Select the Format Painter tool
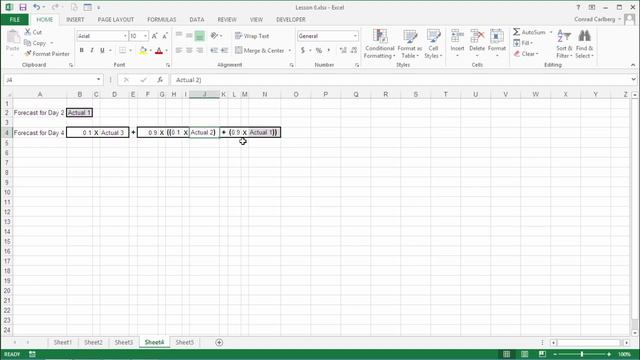The image size is (640, 360). click(x=47, y=53)
